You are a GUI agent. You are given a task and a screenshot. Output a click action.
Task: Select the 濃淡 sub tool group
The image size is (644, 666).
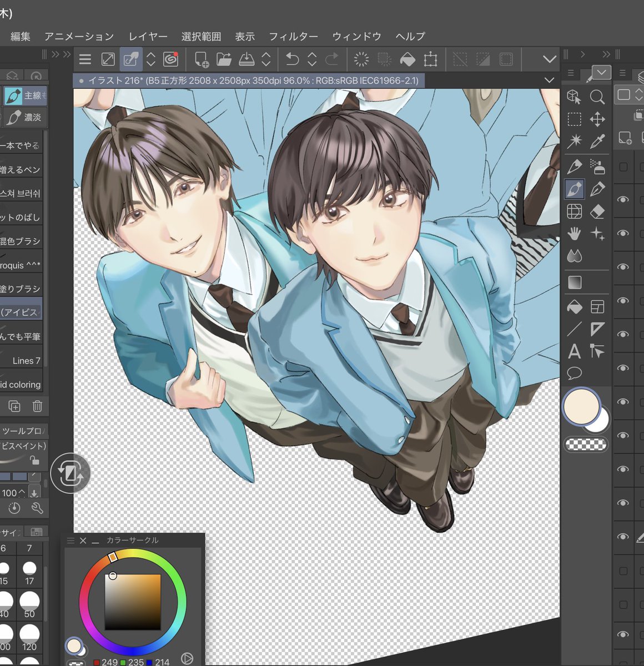point(26,117)
